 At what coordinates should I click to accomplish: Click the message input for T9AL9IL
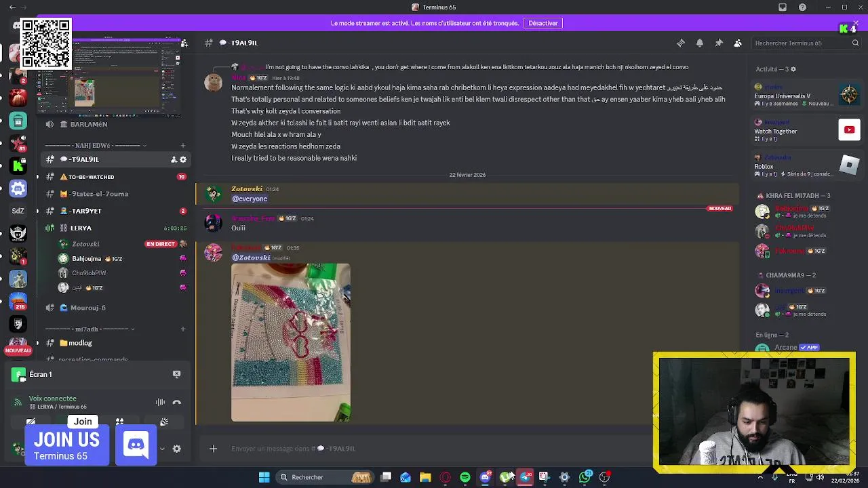434,449
